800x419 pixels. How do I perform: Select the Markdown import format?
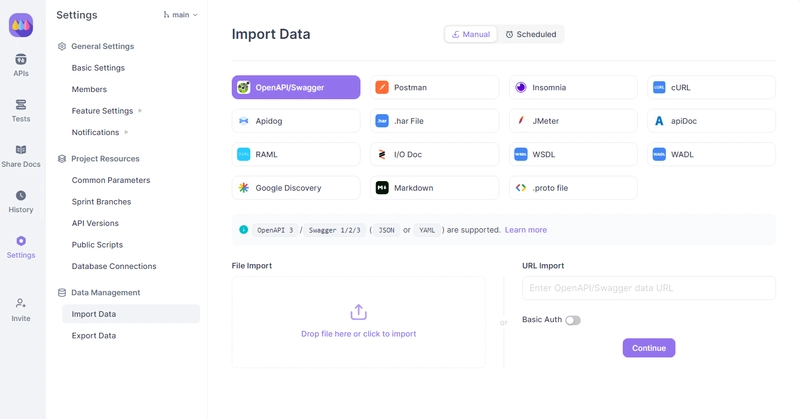coord(434,188)
